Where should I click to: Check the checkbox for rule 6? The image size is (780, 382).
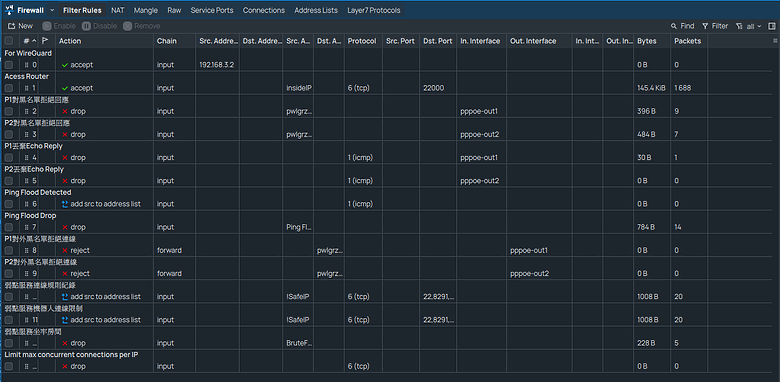[x=9, y=204]
